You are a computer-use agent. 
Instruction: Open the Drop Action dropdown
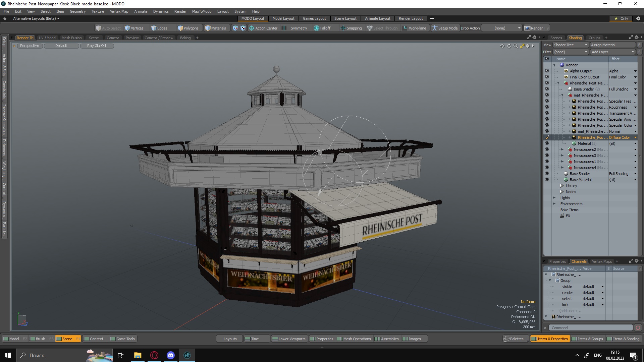click(501, 28)
